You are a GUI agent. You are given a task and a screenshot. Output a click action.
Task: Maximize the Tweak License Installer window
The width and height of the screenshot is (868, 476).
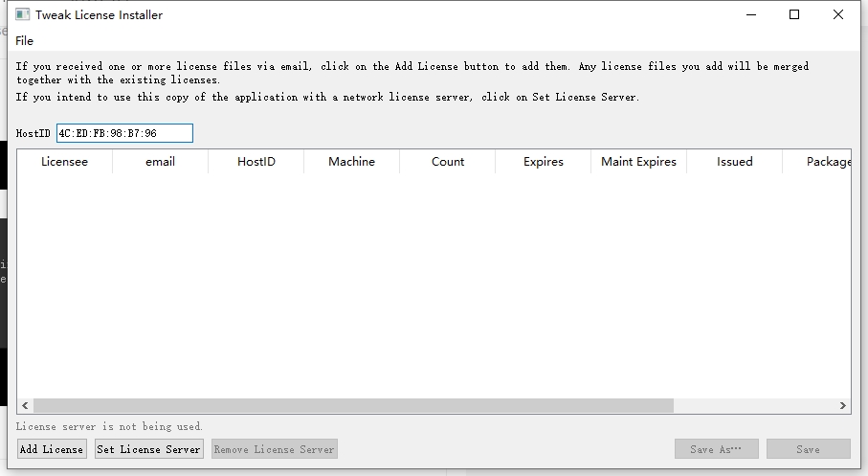794,15
